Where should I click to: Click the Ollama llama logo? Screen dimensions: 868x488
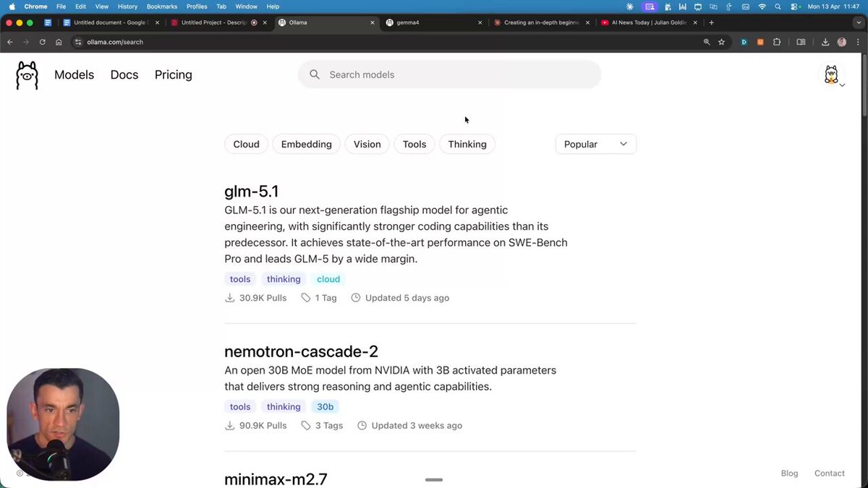[x=26, y=74]
